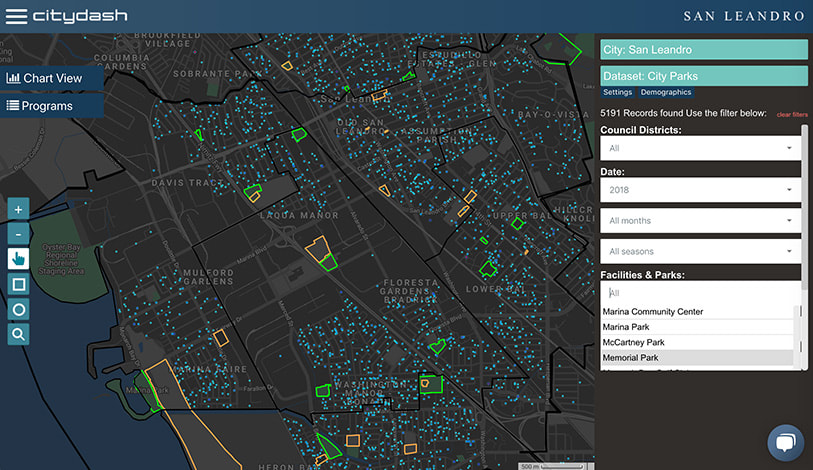The image size is (813, 470).
Task: Expand the 2018 date dropdown
Action: coord(700,190)
